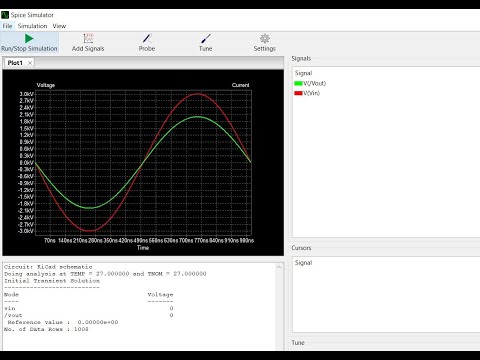Click the Signal column header in Signals

(x=303, y=73)
